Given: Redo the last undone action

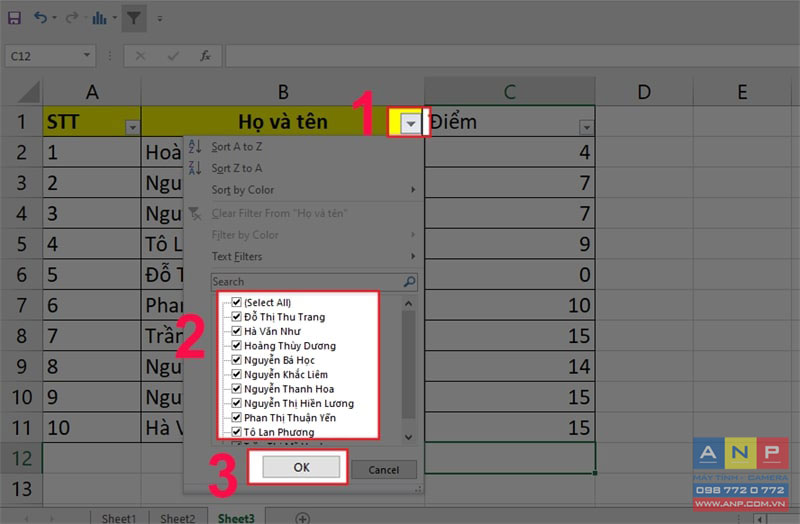Looking at the screenshot, I should click(x=71, y=18).
